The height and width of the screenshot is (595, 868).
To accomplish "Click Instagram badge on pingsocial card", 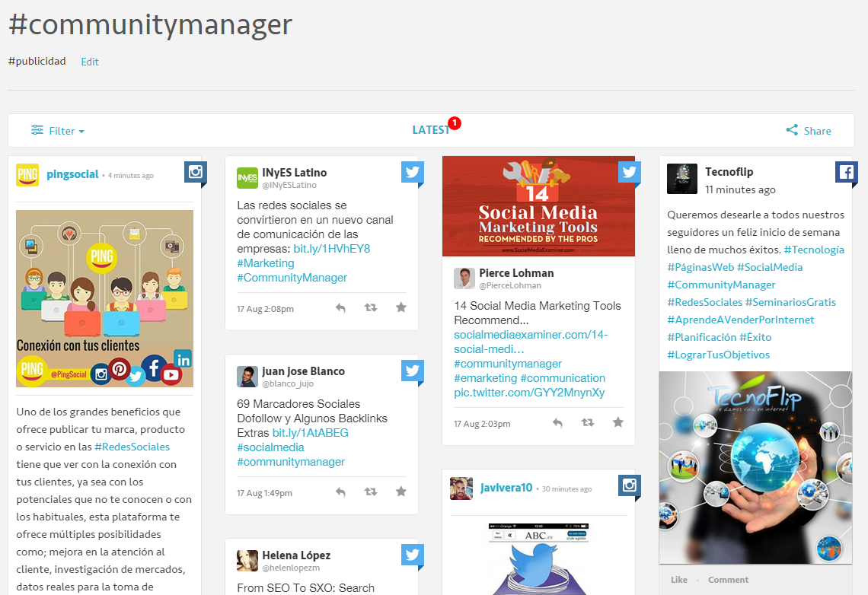I will pos(196,172).
